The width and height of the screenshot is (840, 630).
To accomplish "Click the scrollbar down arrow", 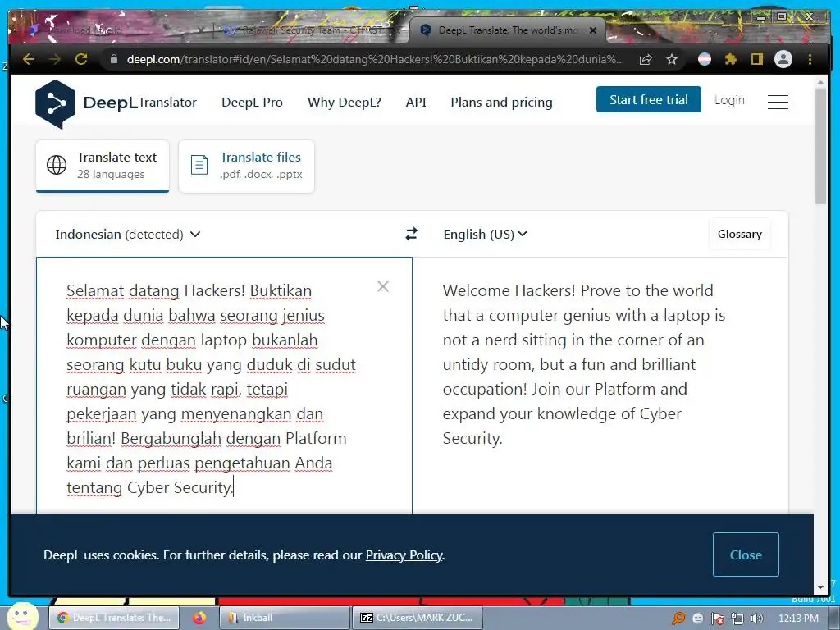I will click(820, 587).
